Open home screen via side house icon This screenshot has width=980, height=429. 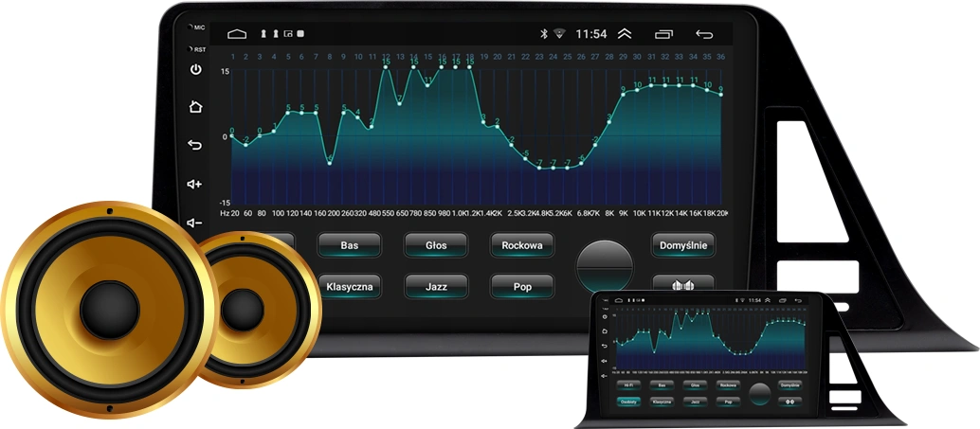tap(195, 106)
